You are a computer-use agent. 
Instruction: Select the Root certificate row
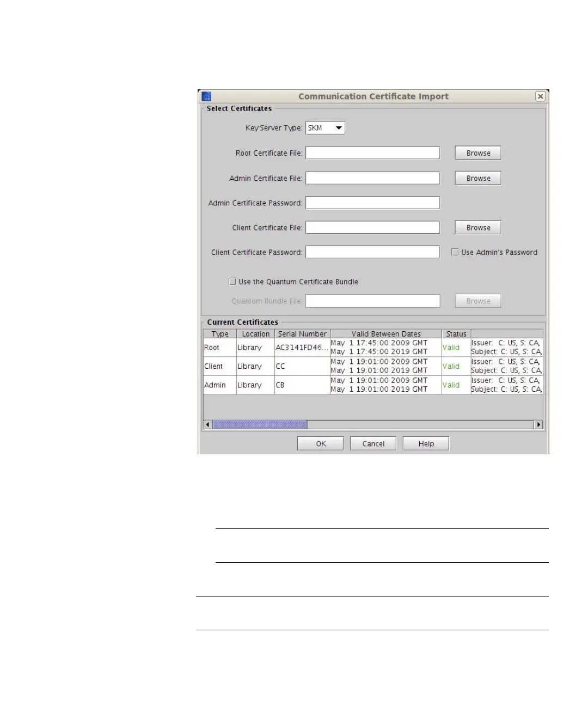(373, 348)
